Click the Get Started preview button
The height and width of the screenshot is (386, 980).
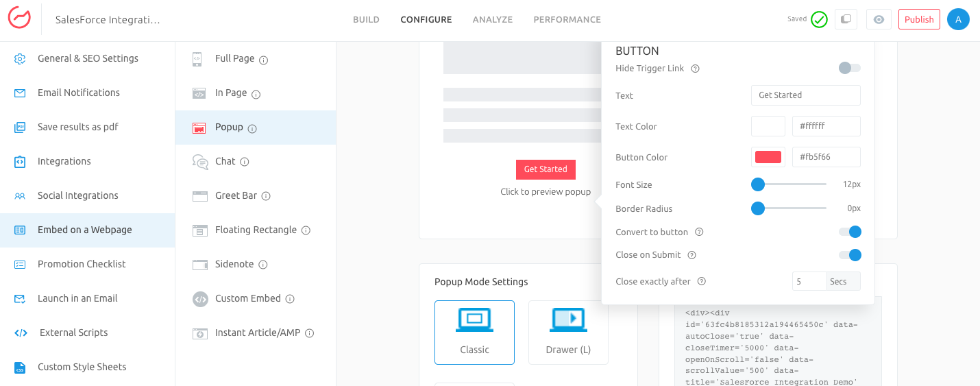(546, 169)
